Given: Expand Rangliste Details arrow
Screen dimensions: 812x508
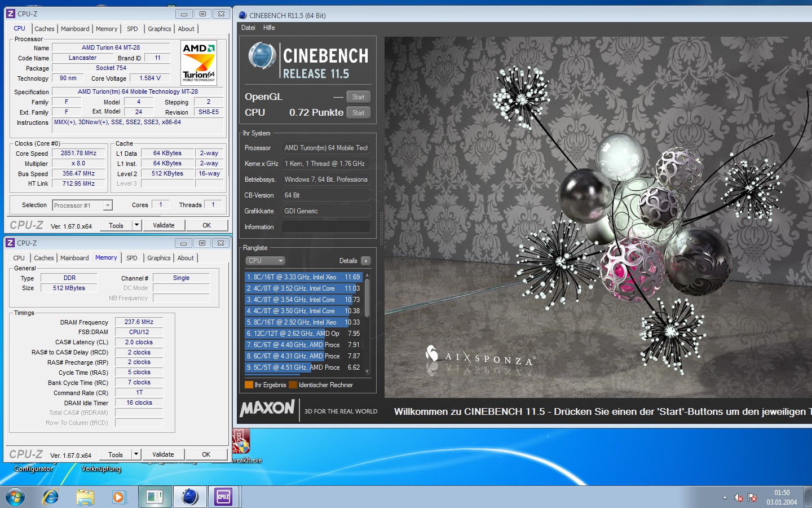Looking at the screenshot, I should (x=366, y=261).
